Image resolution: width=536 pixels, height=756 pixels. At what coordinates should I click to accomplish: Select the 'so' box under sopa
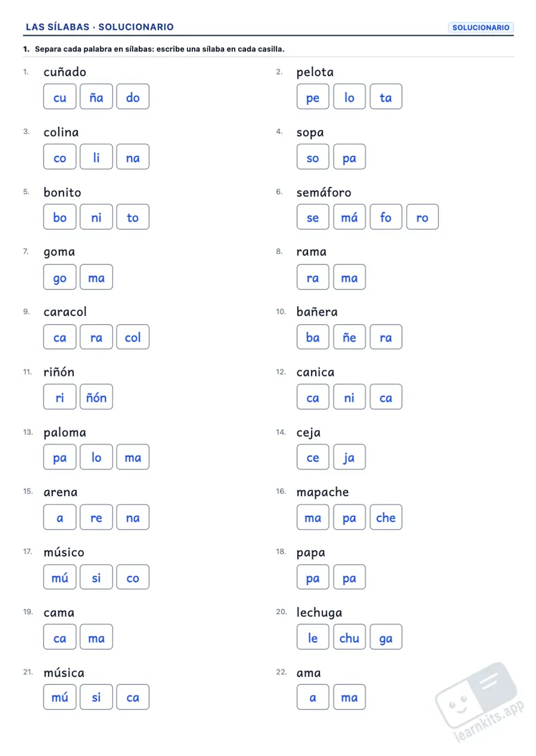pos(313,157)
